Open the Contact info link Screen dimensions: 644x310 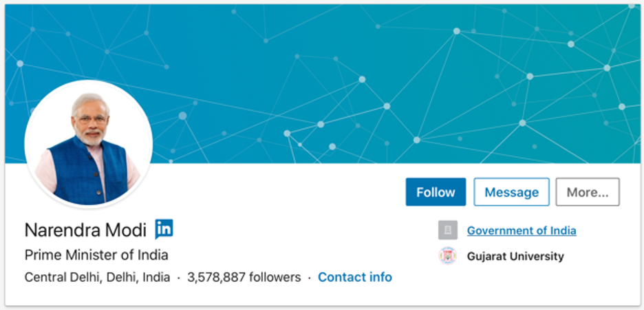coord(355,277)
